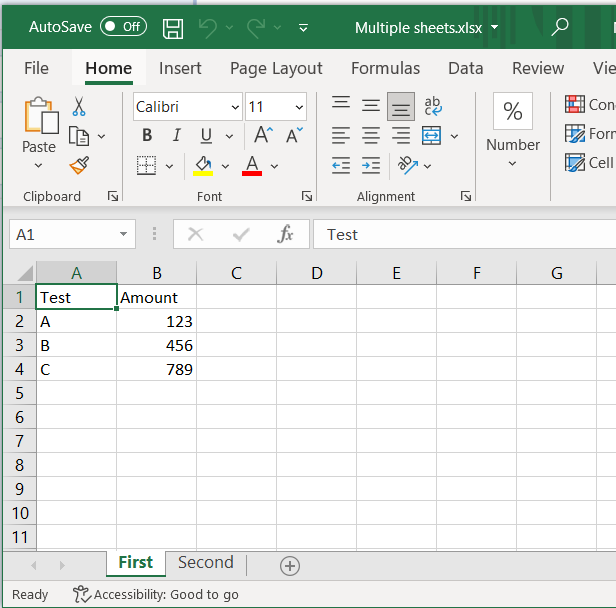616x608 pixels.
Task: Click the Merge & Center icon
Action: click(x=432, y=136)
